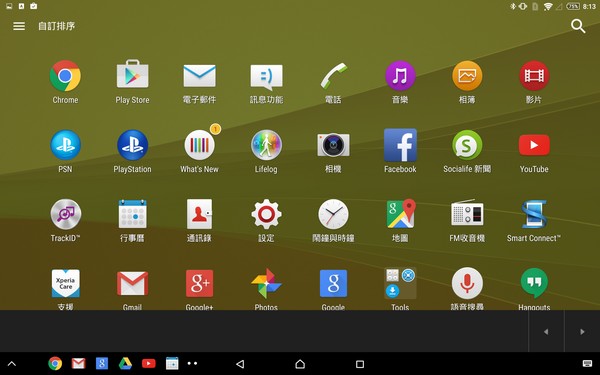Open the FM收音機 radio app
Image resolution: width=600 pixels, height=375 pixels.
467,213
